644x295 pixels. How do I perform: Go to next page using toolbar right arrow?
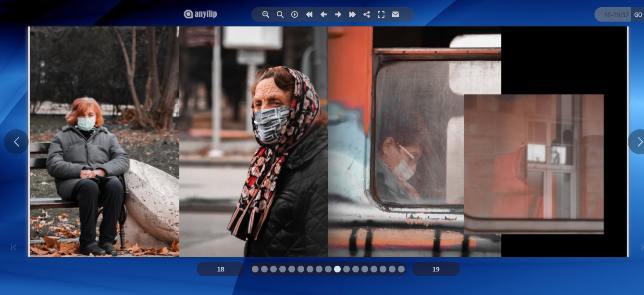coord(338,14)
